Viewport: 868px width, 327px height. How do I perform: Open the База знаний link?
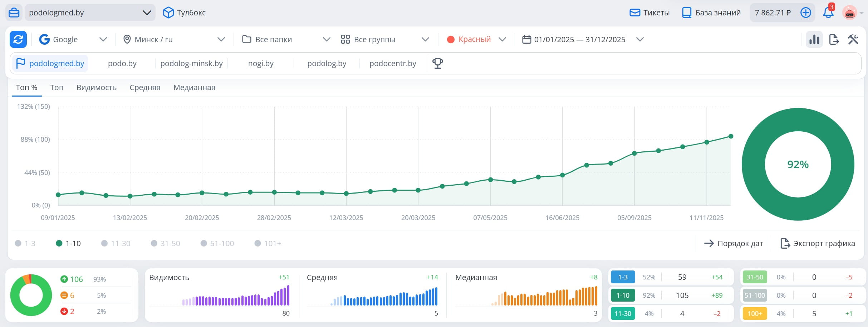point(711,13)
